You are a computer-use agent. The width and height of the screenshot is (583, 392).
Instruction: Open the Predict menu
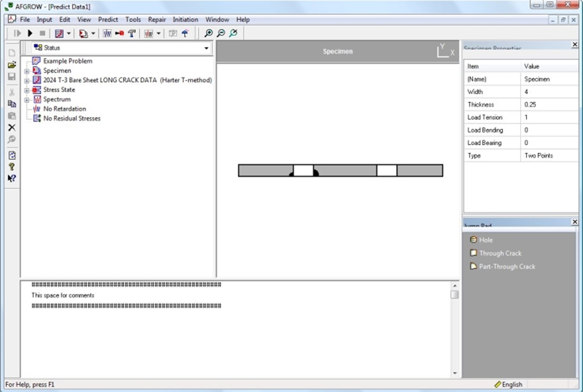click(108, 20)
